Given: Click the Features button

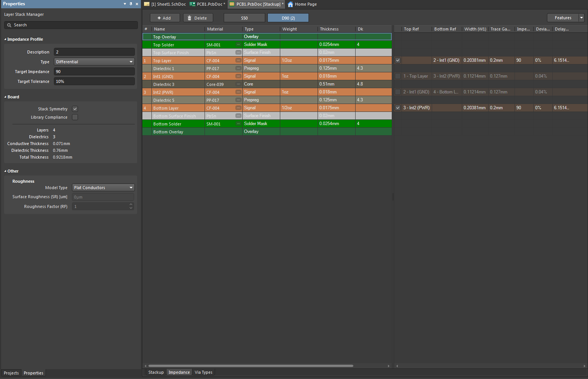Looking at the screenshot, I should tap(563, 17).
